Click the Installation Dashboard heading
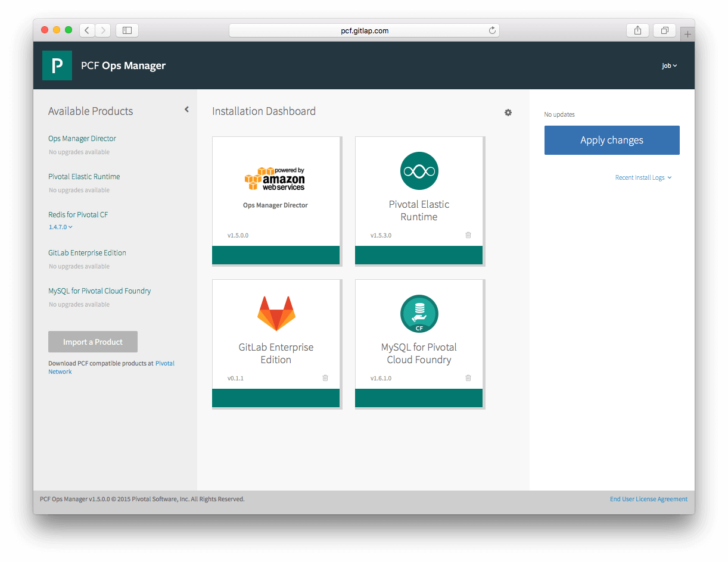The width and height of the screenshot is (728, 562). point(264,111)
